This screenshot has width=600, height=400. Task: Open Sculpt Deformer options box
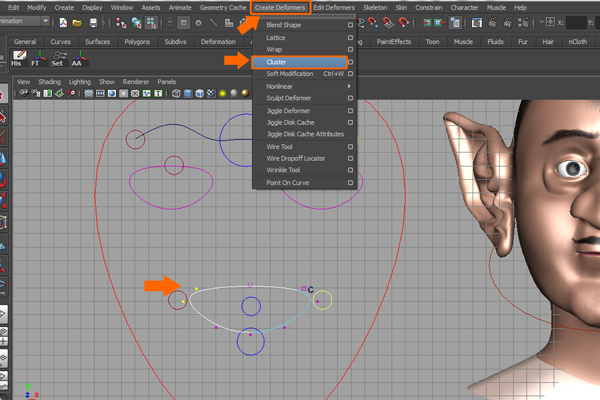(350, 98)
